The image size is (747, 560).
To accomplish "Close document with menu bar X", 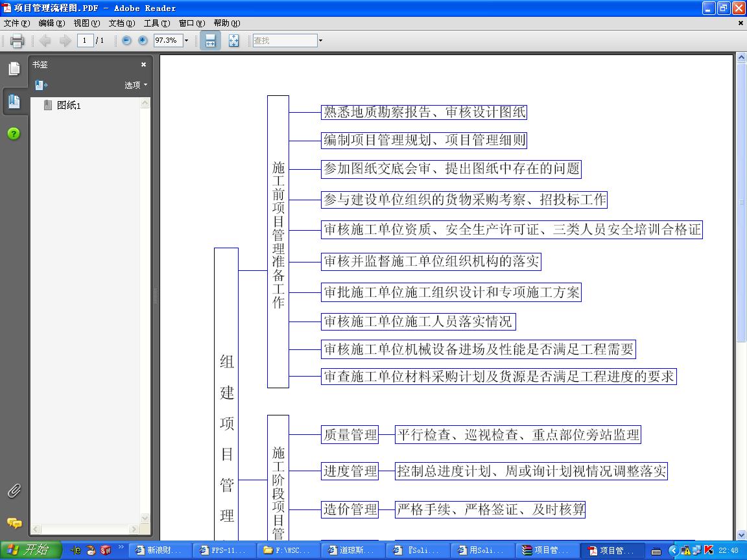I will pos(741,23).
